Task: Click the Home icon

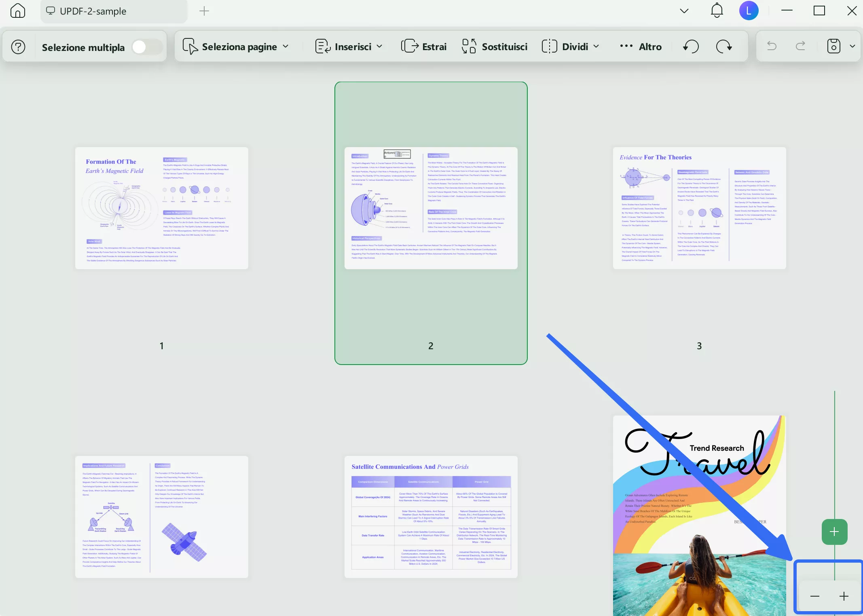Action: (x=17, y=11)
